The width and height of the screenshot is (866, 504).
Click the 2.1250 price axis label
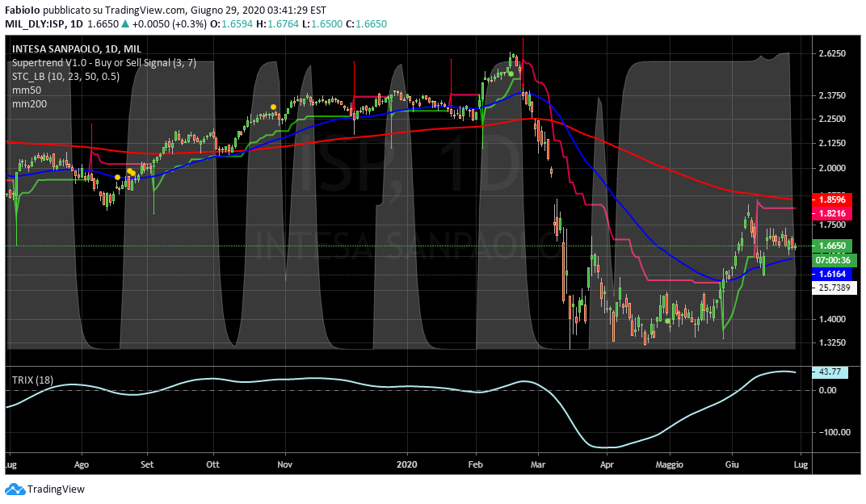tap(832, 144)
